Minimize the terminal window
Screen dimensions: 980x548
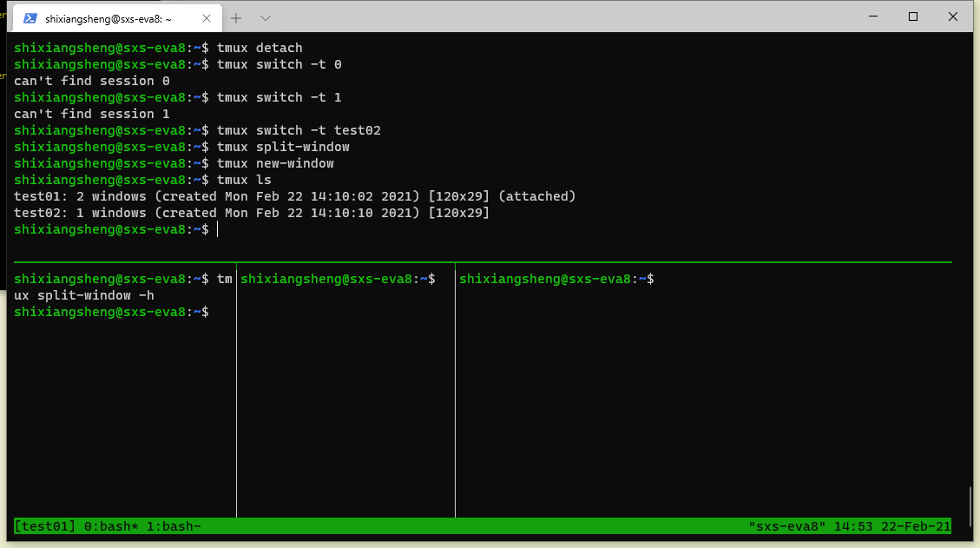(873, 17)
